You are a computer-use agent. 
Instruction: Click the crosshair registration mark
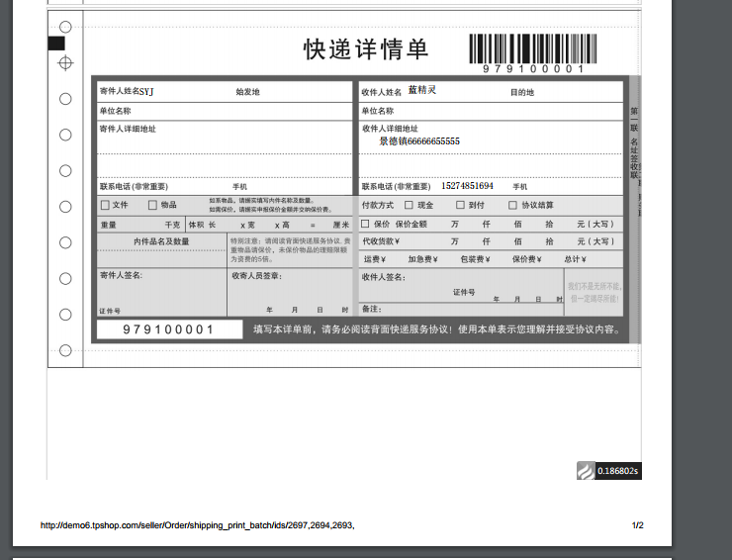[65, 63]
